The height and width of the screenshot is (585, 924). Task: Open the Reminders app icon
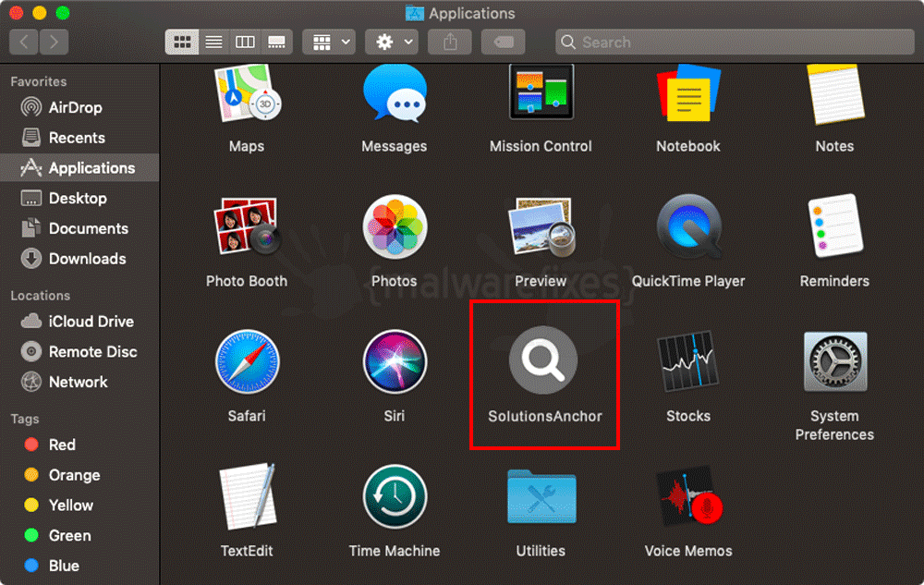(835, 226)
